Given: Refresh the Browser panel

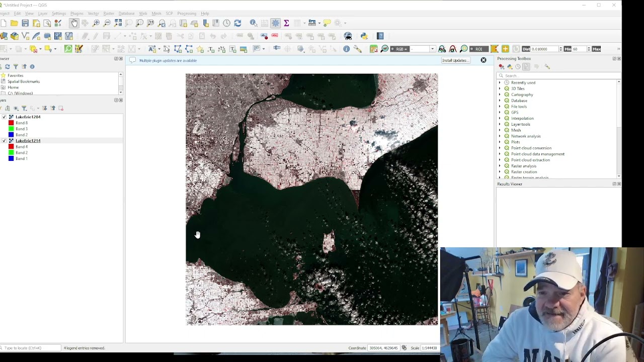Looking at the screenshot, I should click(x=7, y=66).
